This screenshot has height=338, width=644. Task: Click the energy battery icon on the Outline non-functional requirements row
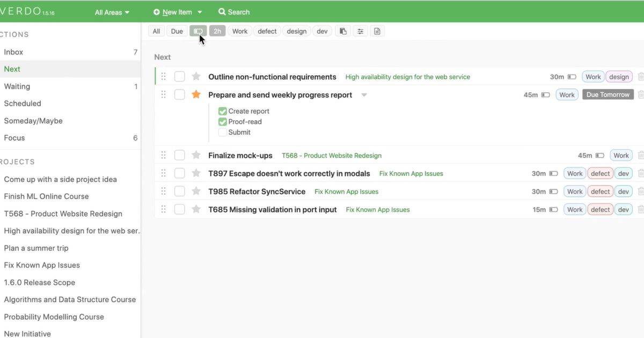coord(572,77)
